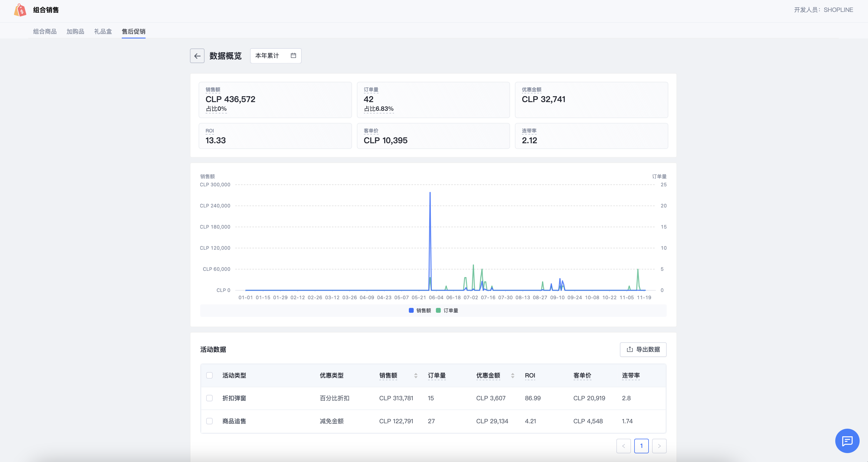
Task: Go to previous page arrow
Action: (x=623, y=446)
